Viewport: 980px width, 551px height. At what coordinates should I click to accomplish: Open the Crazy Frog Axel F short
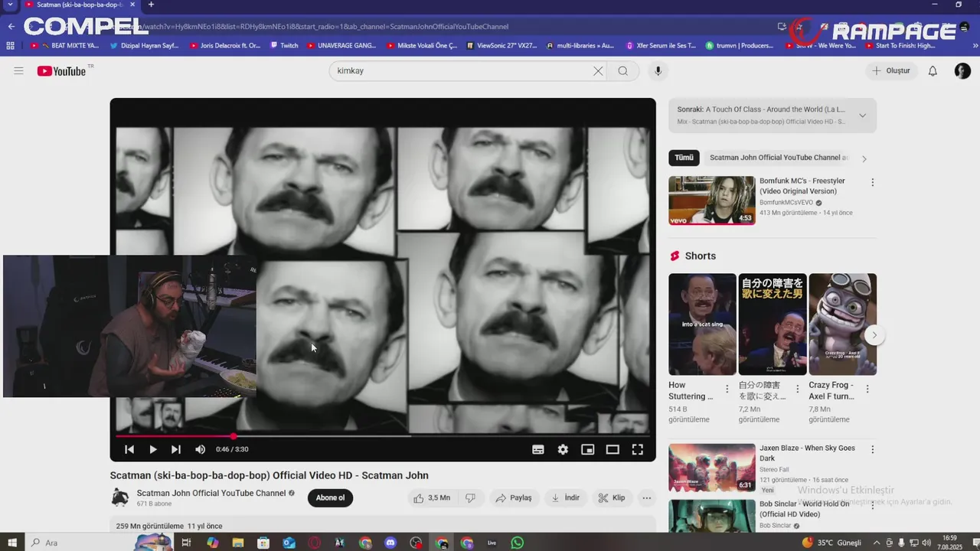tap(842, 324)
